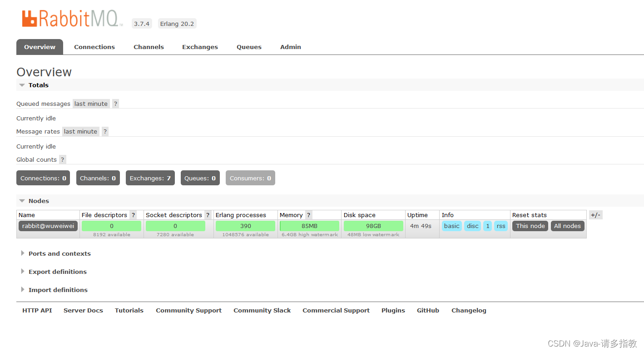Click the Queues: 0 count button
644x352 pixels.
pyautogui.click(x=200, y=178)
